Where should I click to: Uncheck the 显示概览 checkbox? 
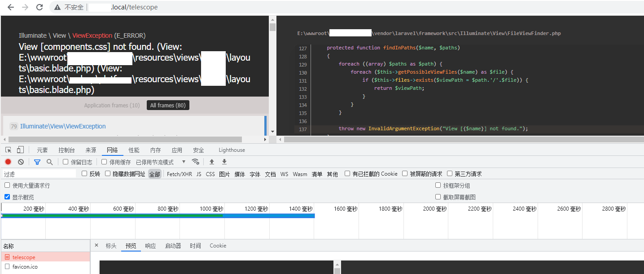point(7,197)
